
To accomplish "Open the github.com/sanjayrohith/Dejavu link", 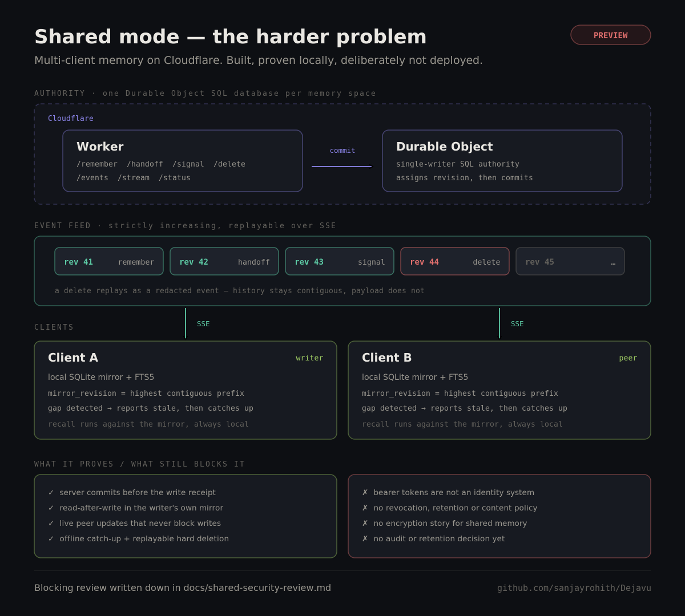I will click(574, 588).
